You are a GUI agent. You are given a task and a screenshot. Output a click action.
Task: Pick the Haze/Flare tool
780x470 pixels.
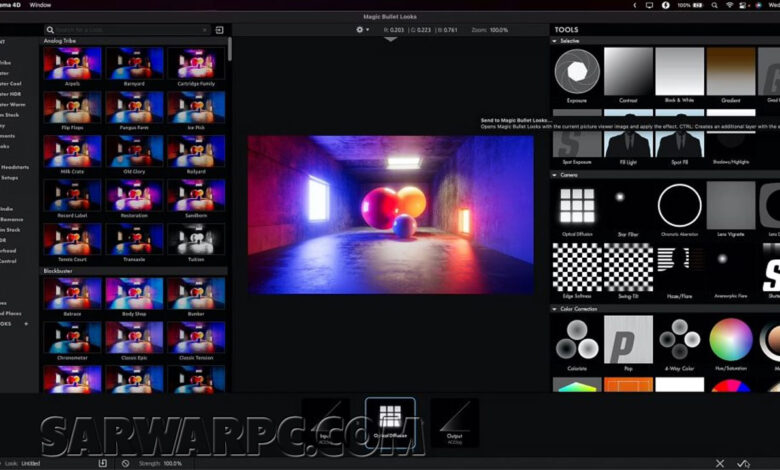pos(680,267)
